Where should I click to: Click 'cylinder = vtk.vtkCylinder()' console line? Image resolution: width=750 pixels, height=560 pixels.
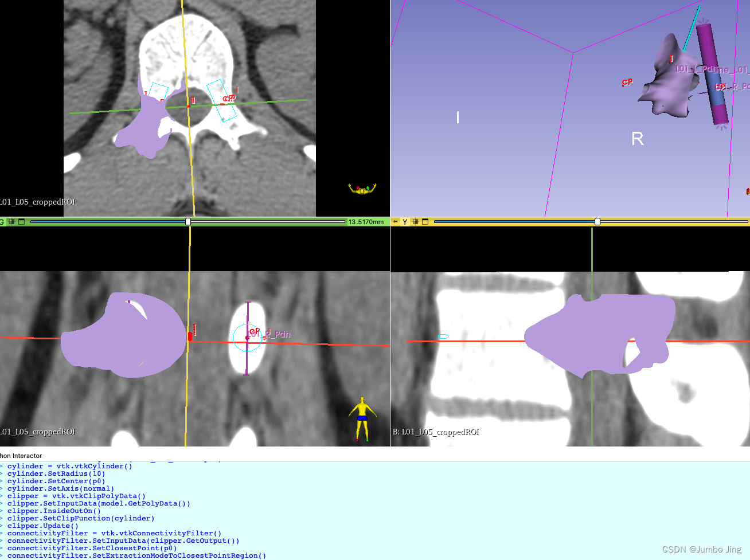point(70,466)
